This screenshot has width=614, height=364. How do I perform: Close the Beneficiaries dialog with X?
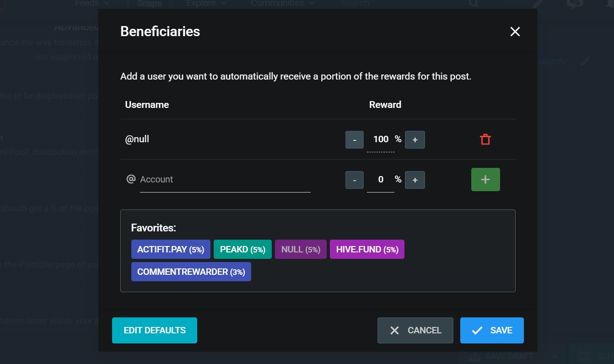(515, 32)
